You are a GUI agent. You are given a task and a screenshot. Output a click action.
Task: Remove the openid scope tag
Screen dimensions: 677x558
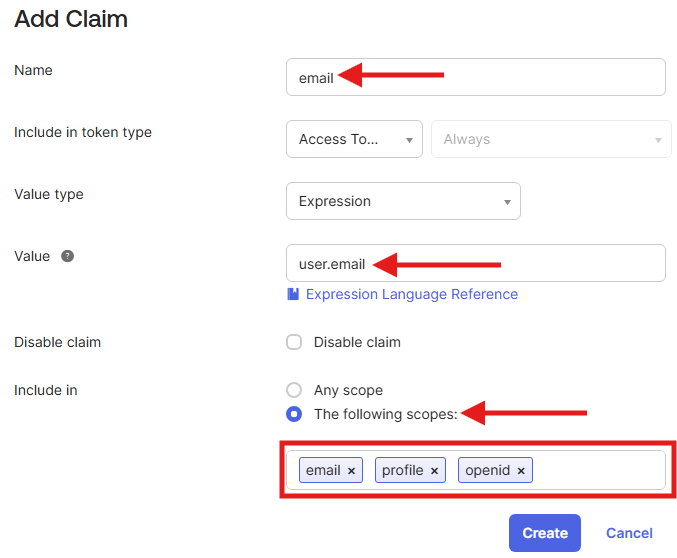coord(521,471)
